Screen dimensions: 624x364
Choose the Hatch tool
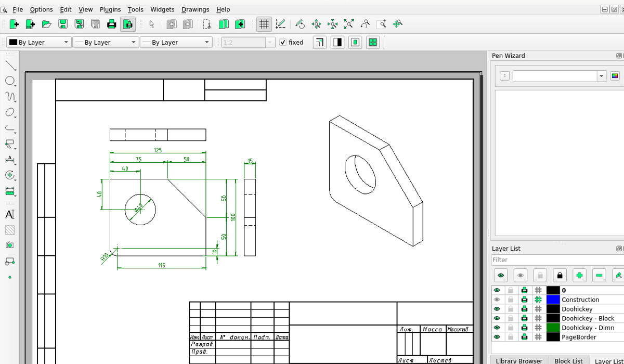point(10,229)
